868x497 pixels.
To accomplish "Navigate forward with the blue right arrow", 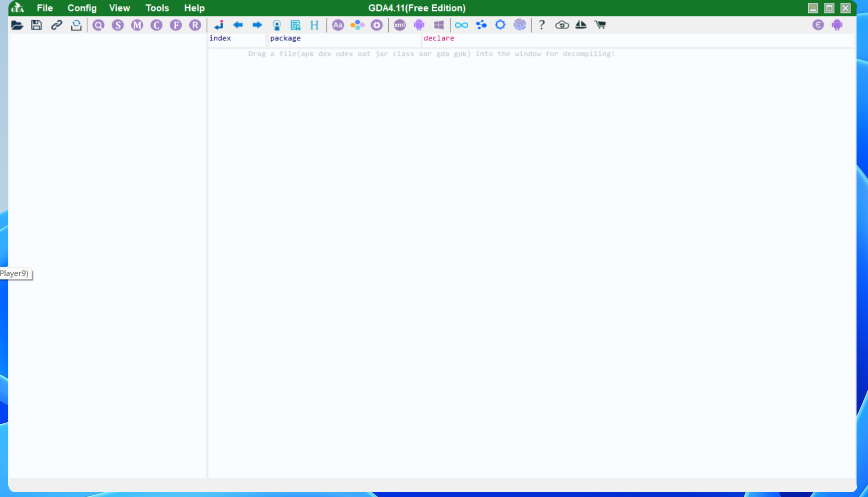I will (257, 25).
